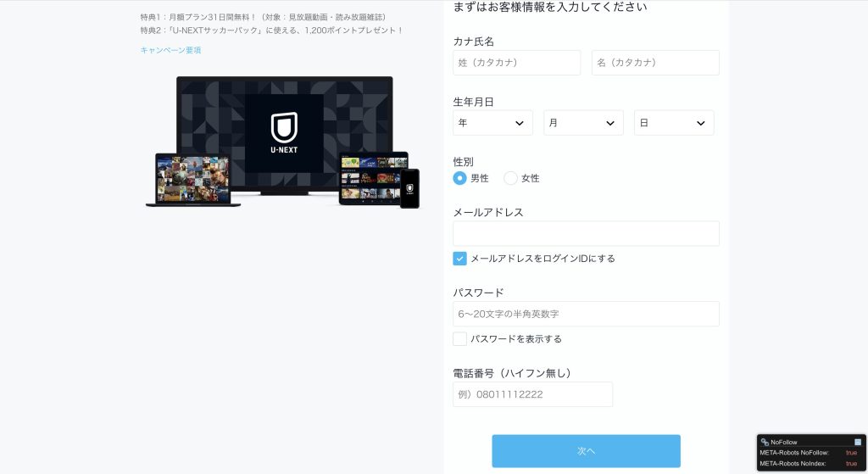The image size is (868, 474).
Task: Open the 日 birth day dropdown
Action: click(674, 123)
